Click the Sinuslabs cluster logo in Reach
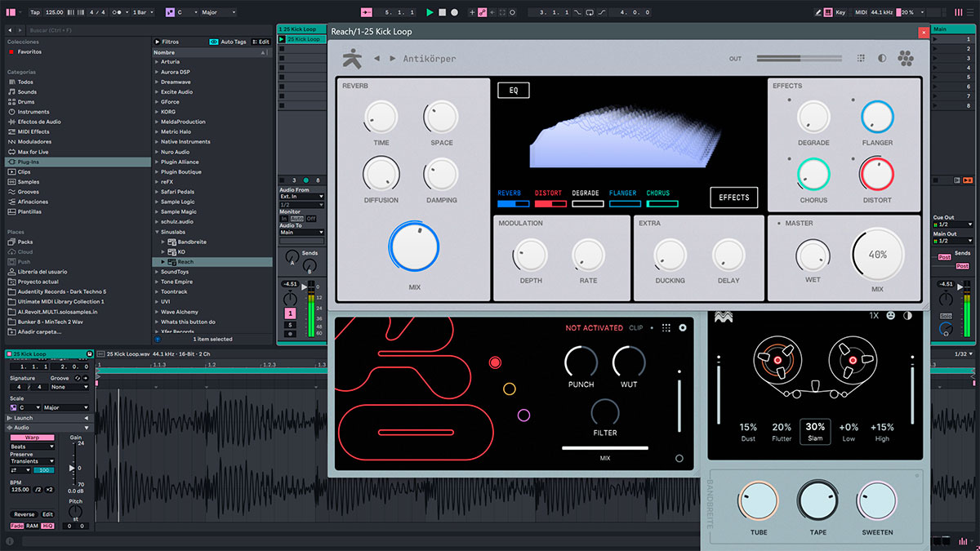This screenshot has width=980, height=551. (x=906, y=59)
